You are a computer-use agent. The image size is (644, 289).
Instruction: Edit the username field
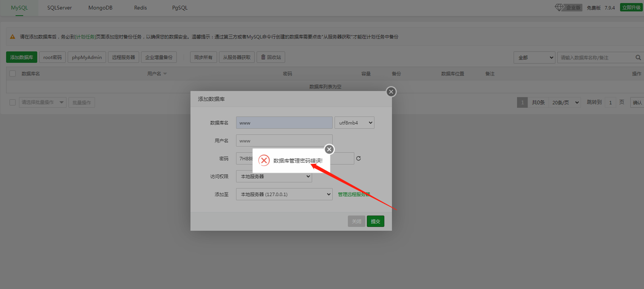pos(284,141)
